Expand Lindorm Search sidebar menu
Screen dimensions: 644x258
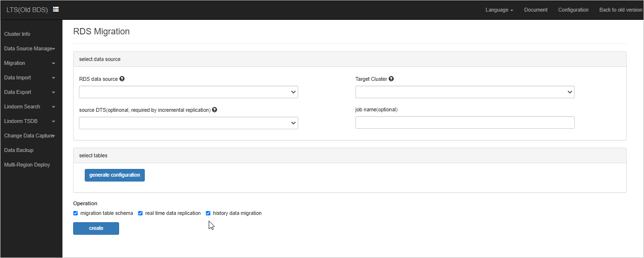(x=29, y=106)
